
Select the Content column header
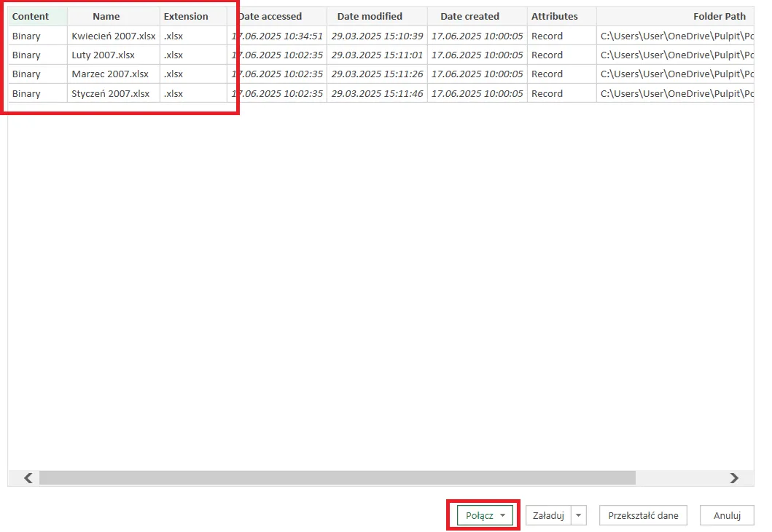tap(31, 16)
